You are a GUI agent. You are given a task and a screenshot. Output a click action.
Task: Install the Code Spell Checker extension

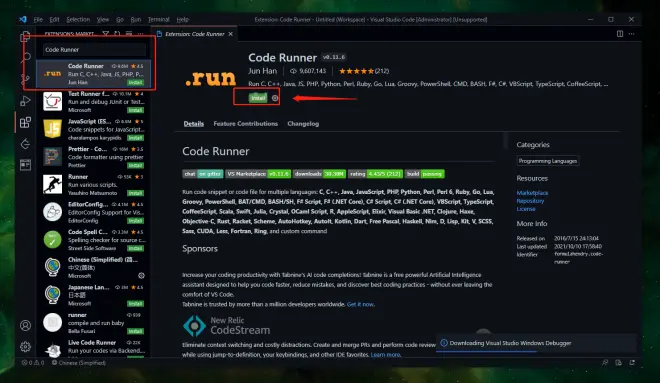136,248
